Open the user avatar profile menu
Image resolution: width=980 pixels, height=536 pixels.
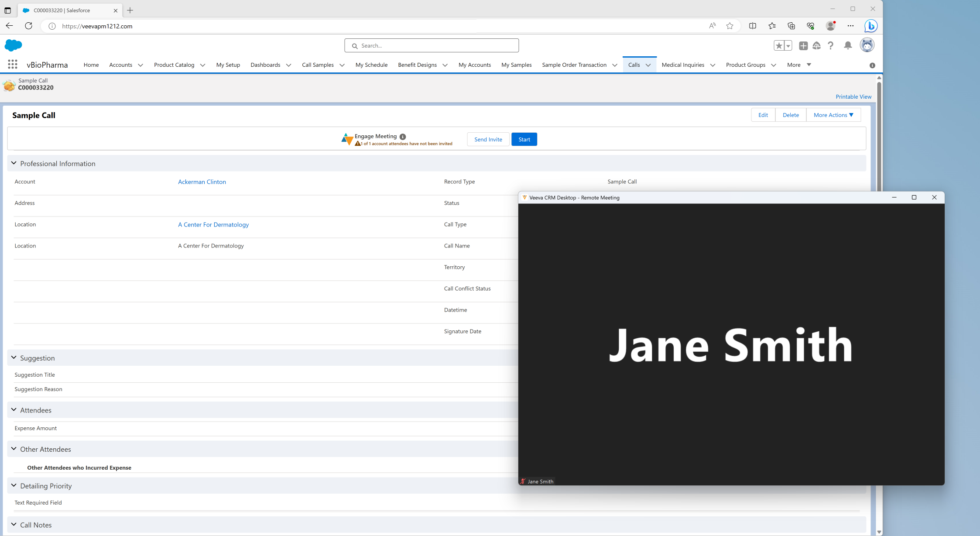(867, 45)
